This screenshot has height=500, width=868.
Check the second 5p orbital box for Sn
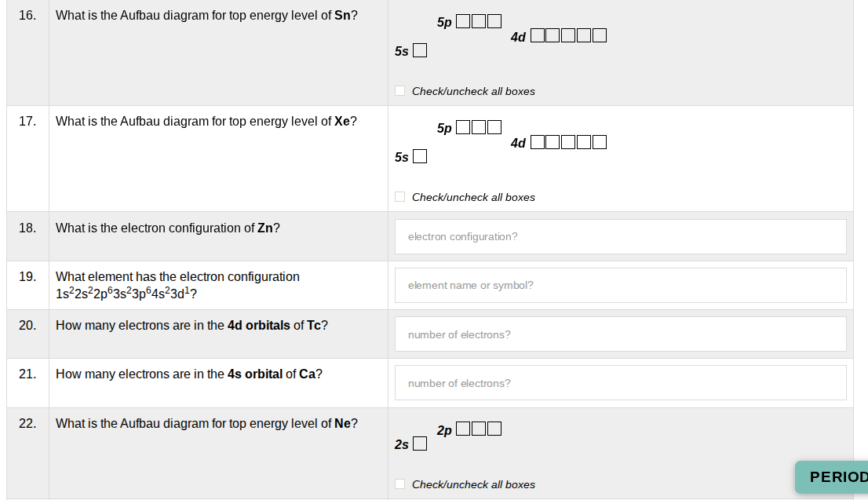pos(477,20)
